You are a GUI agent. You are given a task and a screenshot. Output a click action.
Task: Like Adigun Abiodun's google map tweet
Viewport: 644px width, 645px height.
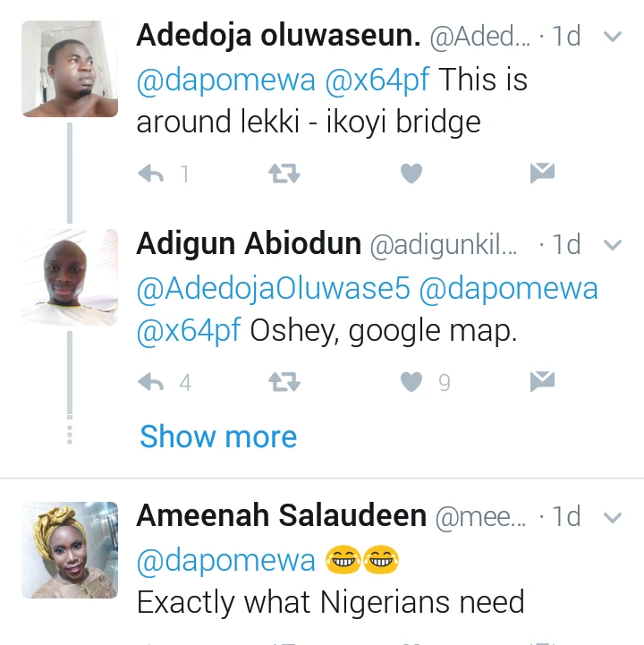411,383
